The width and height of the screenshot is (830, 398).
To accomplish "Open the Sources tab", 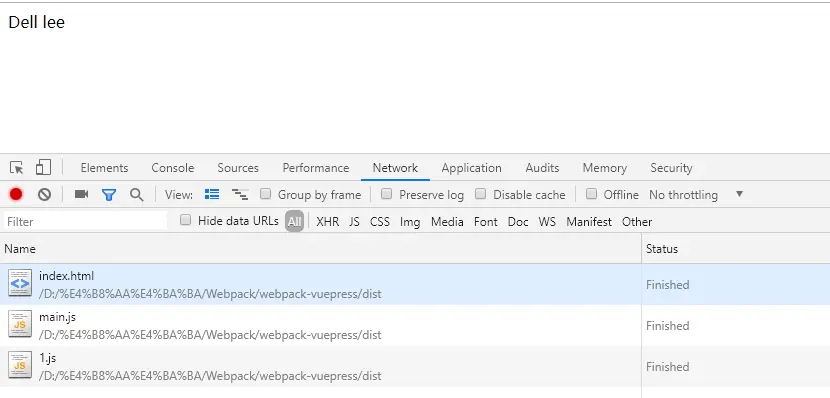I will click(x=238, y=168).
